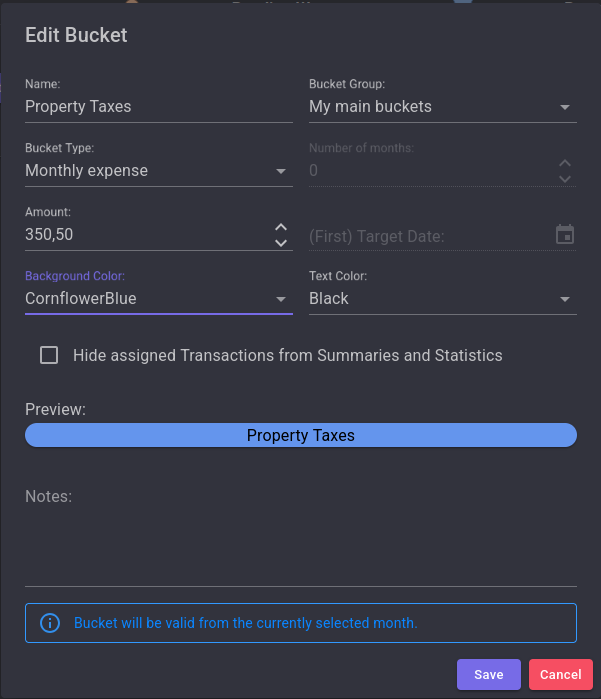Increment the Number of months spinner
Viewport: 601px width, 699px height.
(565, 163)
